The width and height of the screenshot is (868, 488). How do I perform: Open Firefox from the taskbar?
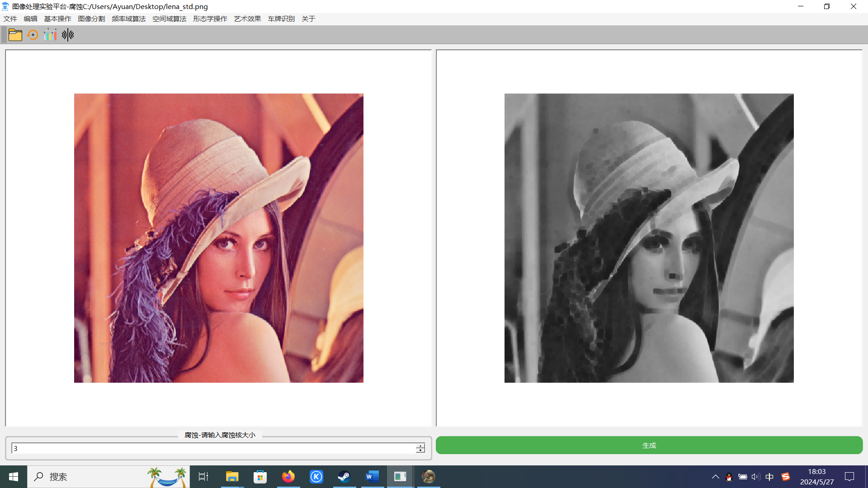(x=288, y=477)
